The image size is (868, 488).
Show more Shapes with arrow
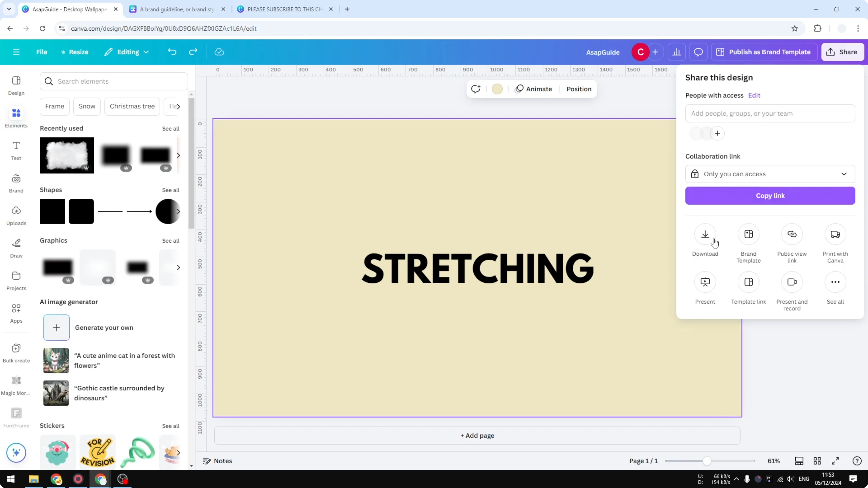[178, 211]
